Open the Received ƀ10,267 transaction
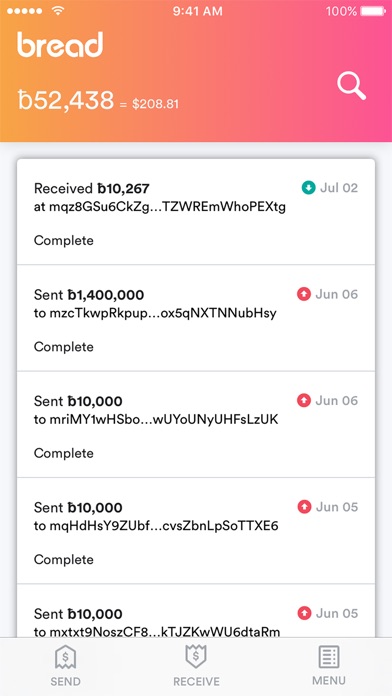 pos(196,212)
